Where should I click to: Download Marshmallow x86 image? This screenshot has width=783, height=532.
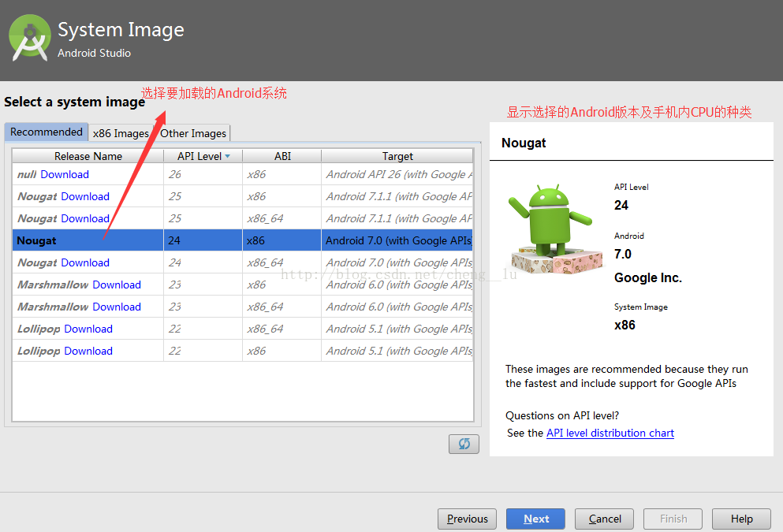117,285
